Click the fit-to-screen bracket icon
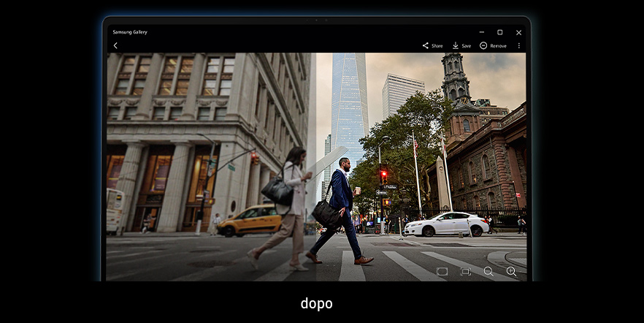Viewport: 644px width, 323px height. (465, 271)
